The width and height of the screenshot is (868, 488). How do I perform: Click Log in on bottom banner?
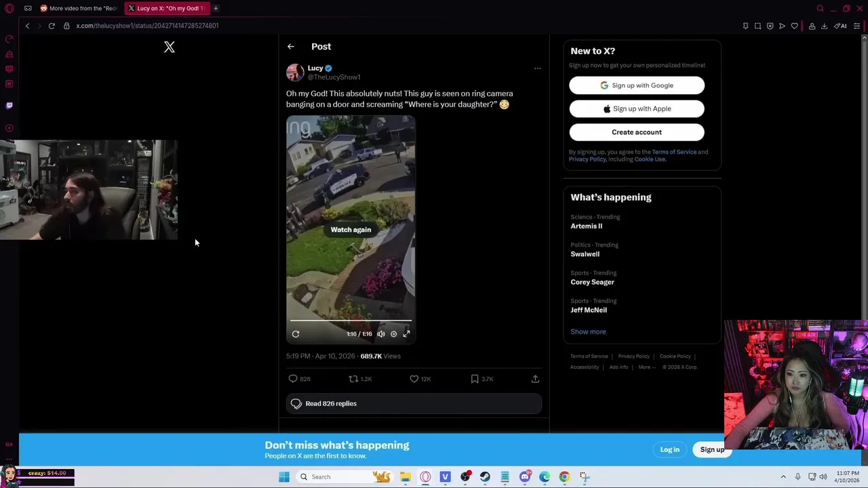click(669, 449)
